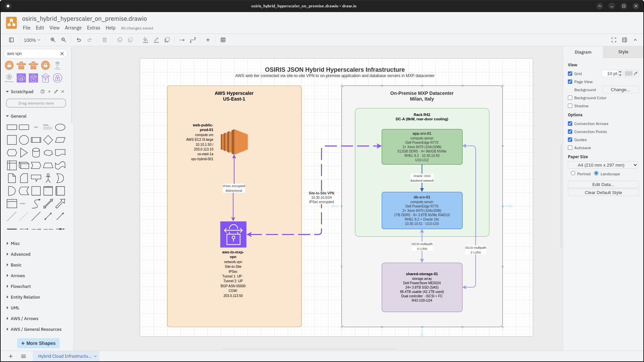Select the Fill Color tool in the toolbar

[x=145, y=40]
